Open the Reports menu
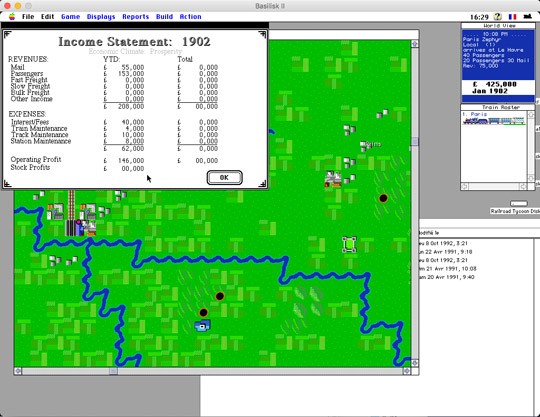Image resolution: width=540 pixels, height=417 pixels. point(135,17)
